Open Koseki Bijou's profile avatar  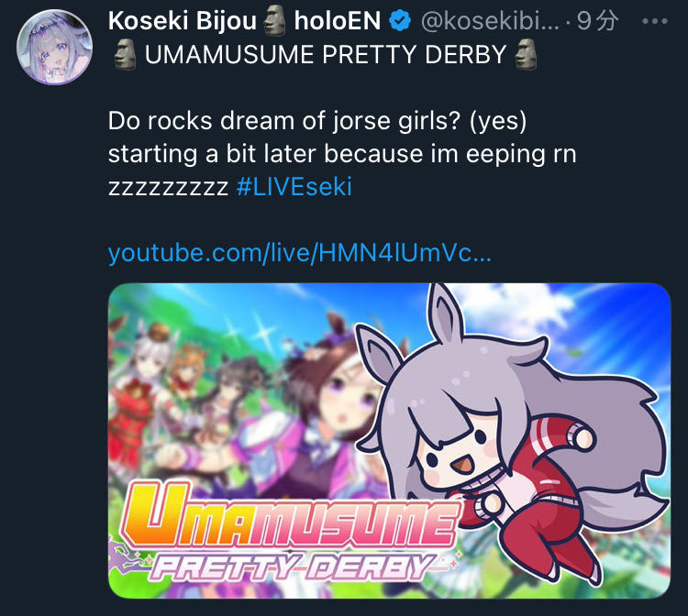[x=54, y=47]
